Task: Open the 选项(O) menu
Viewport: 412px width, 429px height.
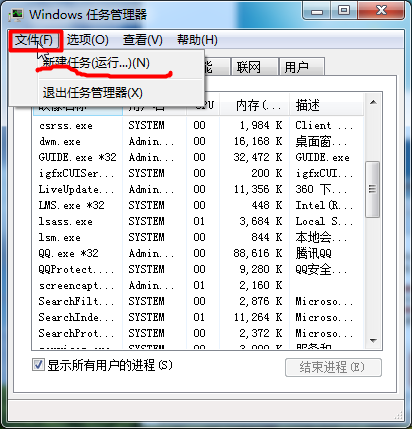Action: [x=88, y=40]
